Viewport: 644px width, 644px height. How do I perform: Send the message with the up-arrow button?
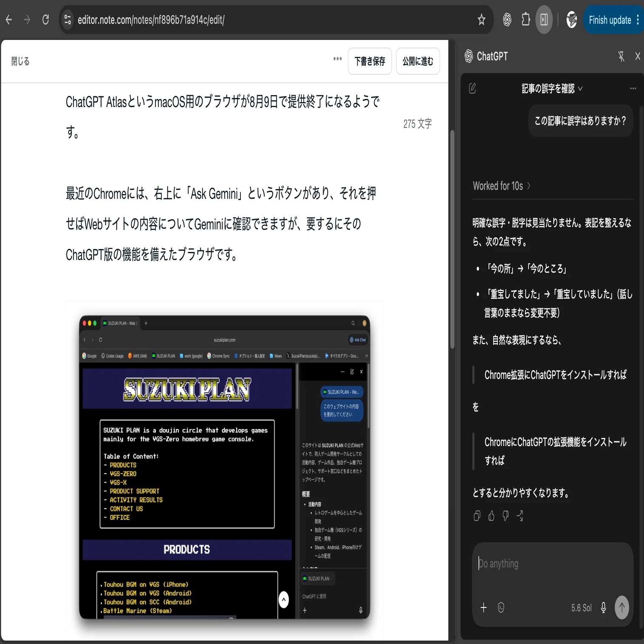point(622,607)
